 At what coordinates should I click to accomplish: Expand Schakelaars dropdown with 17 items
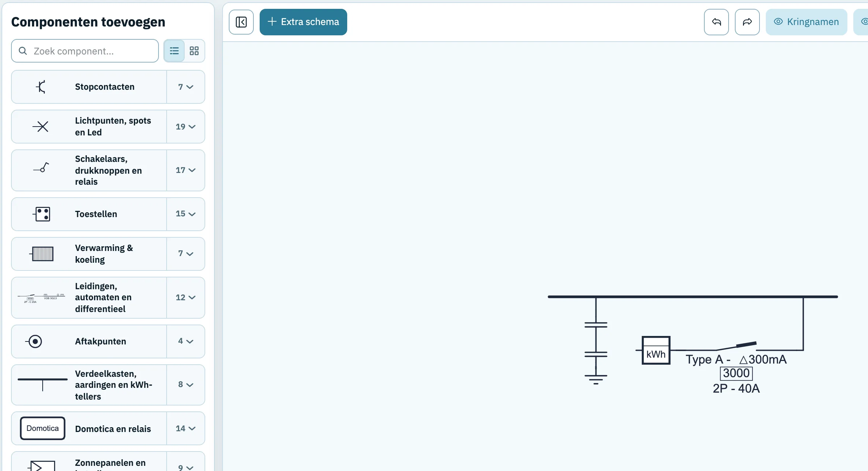186,170
